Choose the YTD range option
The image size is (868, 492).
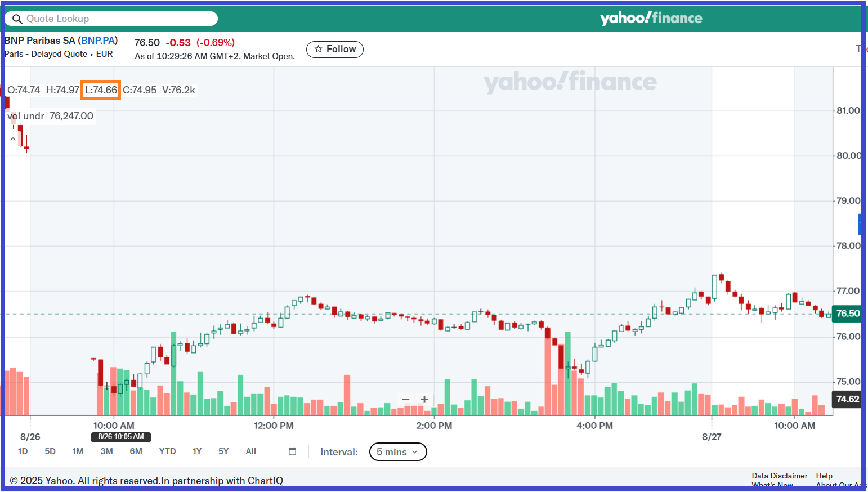point(167,451)
